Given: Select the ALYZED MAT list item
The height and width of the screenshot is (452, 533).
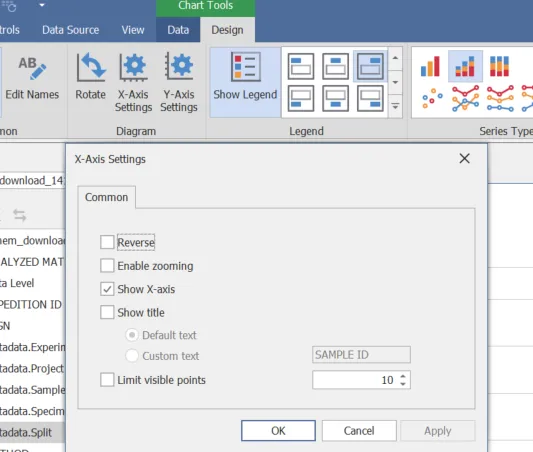Looking at the screenshot, I should tap(33, 262).
